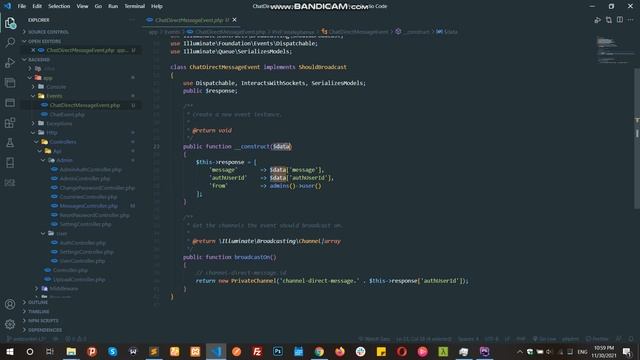Open the Accounts icon in activity bar
Screen dimensions: 640x360
(10, 304)
